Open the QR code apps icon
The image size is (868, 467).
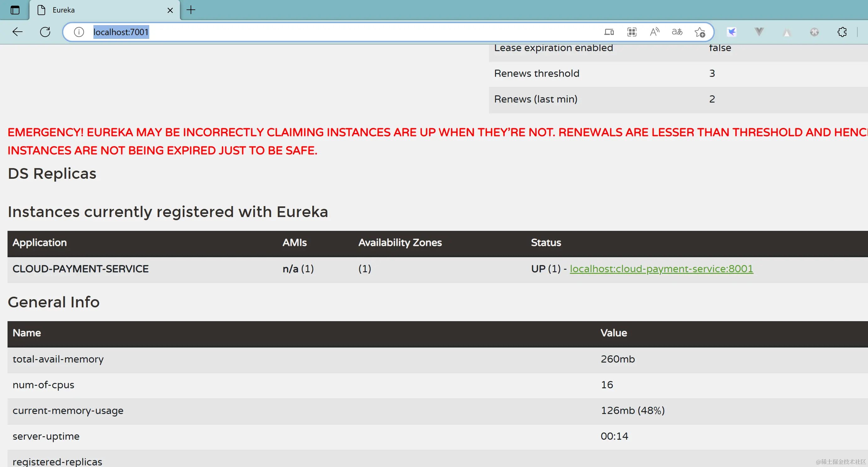pos(632,32)
